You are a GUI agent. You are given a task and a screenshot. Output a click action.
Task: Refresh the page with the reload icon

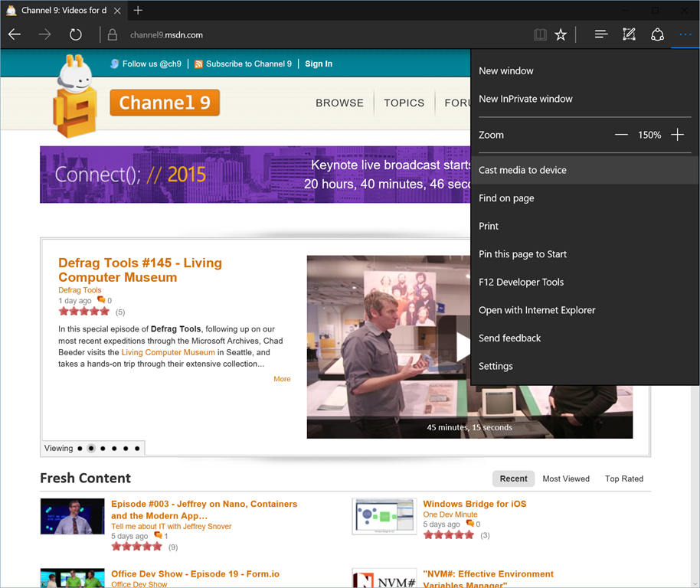76,34
